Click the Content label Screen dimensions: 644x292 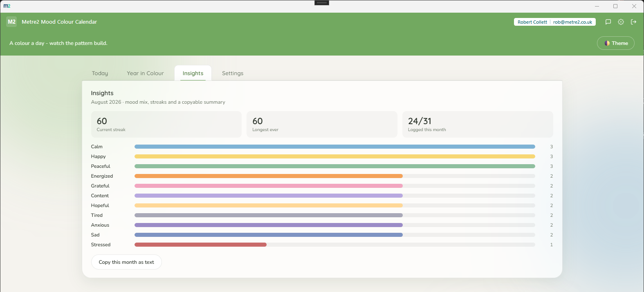tap(100, 196)
